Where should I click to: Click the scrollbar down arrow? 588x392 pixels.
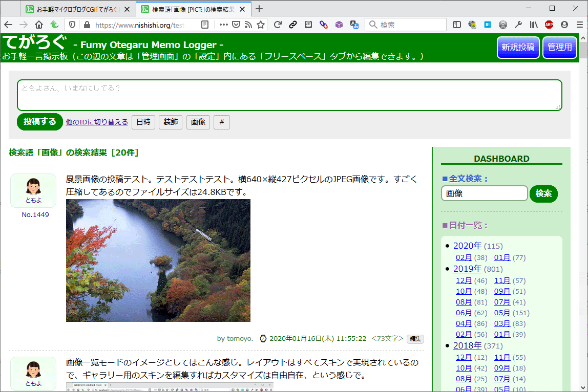click(x=583, y=388)
